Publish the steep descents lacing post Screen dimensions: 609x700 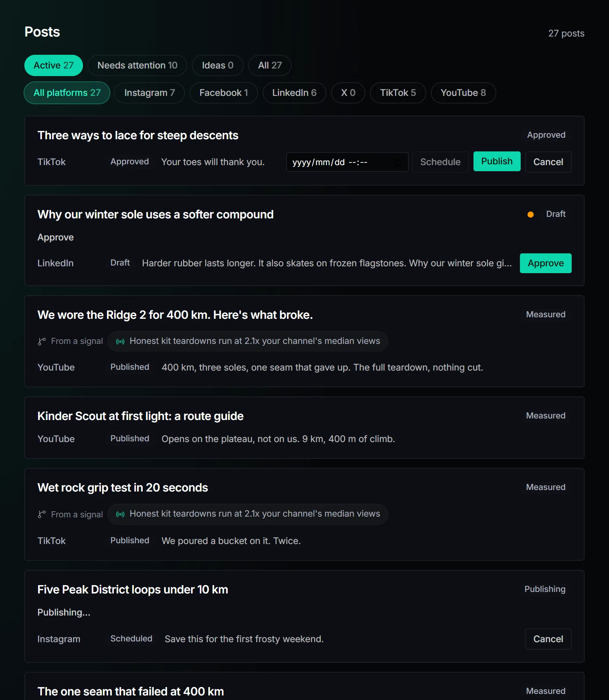[x=497, y=161]
